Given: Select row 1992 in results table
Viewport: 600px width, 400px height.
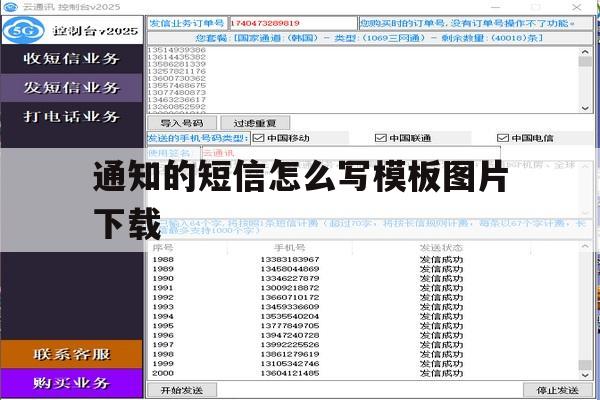Looking at the screenshot, I should [363, 297].
